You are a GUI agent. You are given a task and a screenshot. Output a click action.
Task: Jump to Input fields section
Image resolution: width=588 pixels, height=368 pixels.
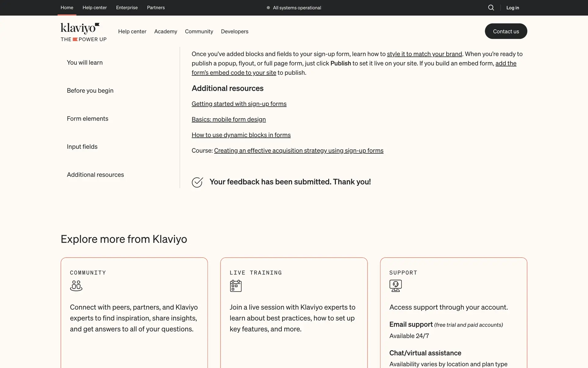82,147
